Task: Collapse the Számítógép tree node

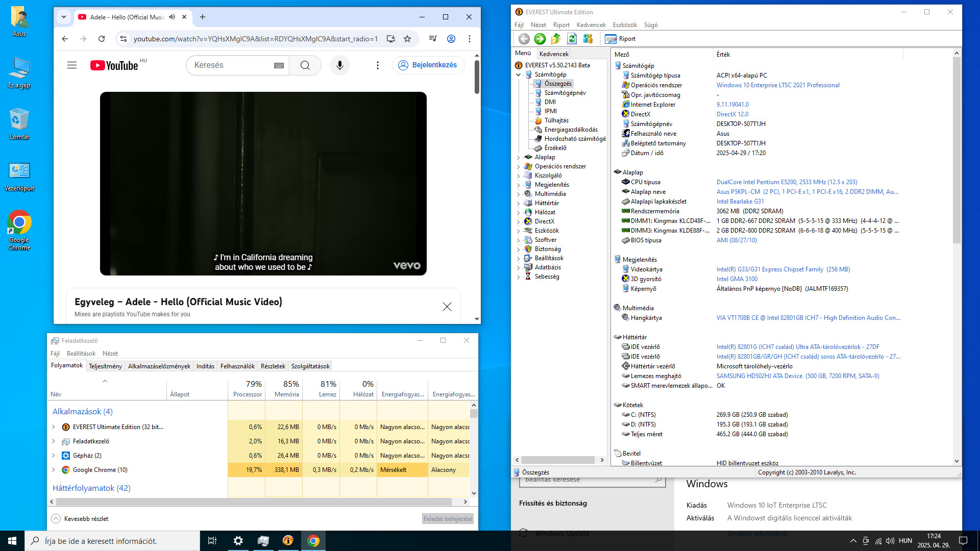Action: pyautogui.click(x=519, y=74)
